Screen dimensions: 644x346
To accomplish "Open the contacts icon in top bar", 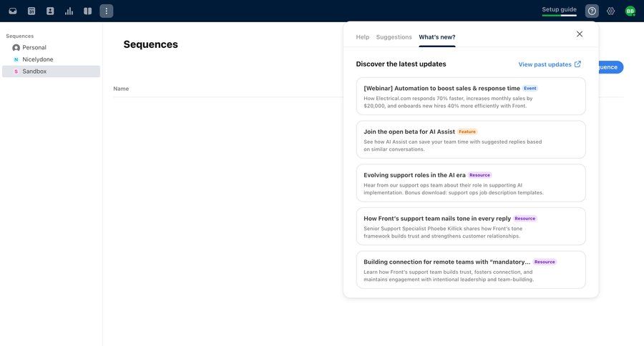I will click(50, 11).
